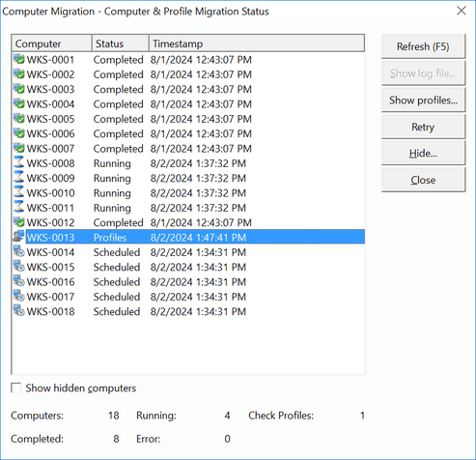Click the Scheduled status of WKS-0015
This screenshot has width=476, height=460.
click(x=117, y=267)
